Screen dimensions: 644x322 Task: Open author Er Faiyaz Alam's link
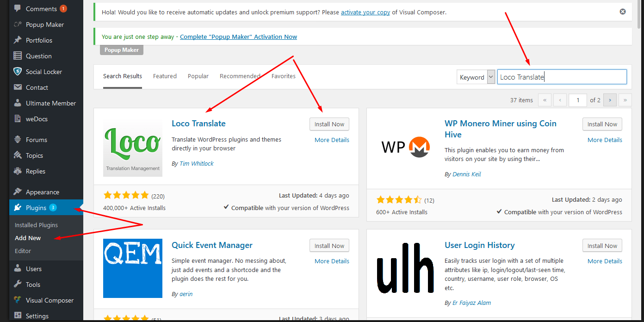[x=472, y=303]
